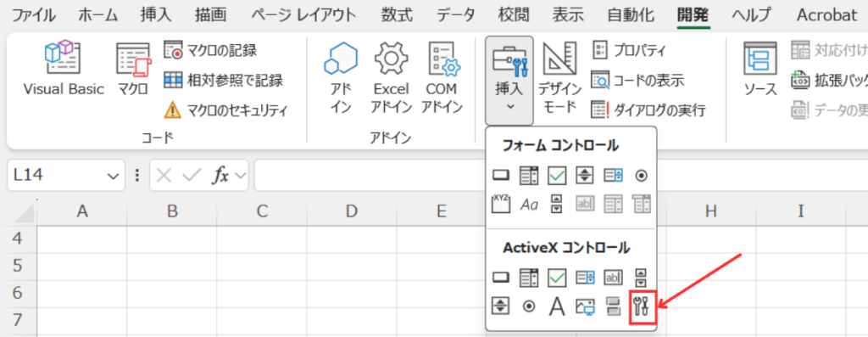
Task: Switch to the ヘルプ tab
Action: pos(751,15)
